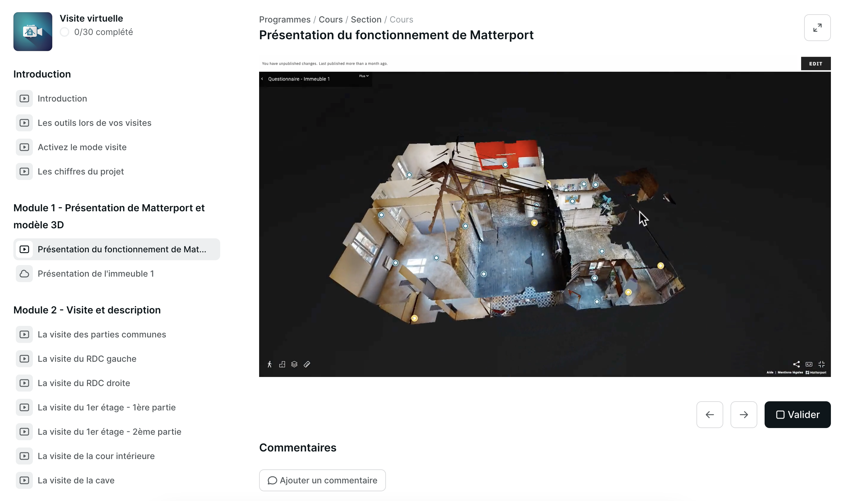868x501 pixels.
Task: Enable VR headset mode icon
Action: click(x=809, y=364)
